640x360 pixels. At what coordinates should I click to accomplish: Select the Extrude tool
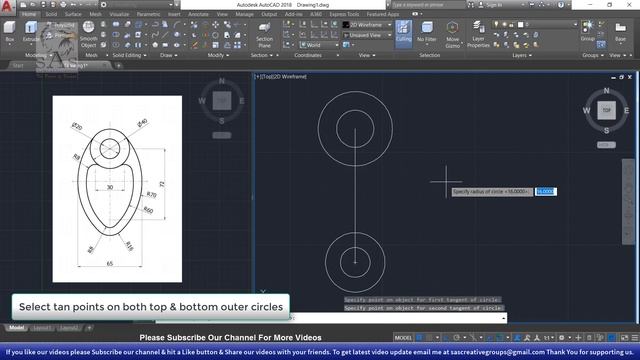pyautogui.click(x=30, y=32)
